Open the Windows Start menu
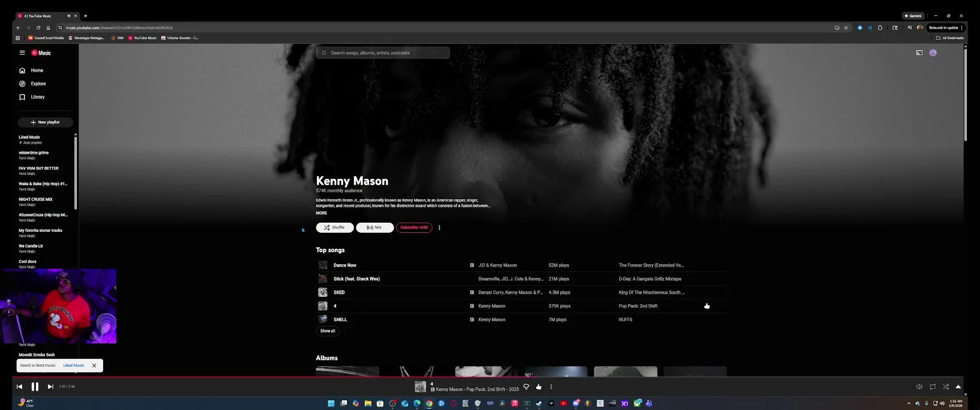Viewport: 980px width, 410px height. pos(331,403)
